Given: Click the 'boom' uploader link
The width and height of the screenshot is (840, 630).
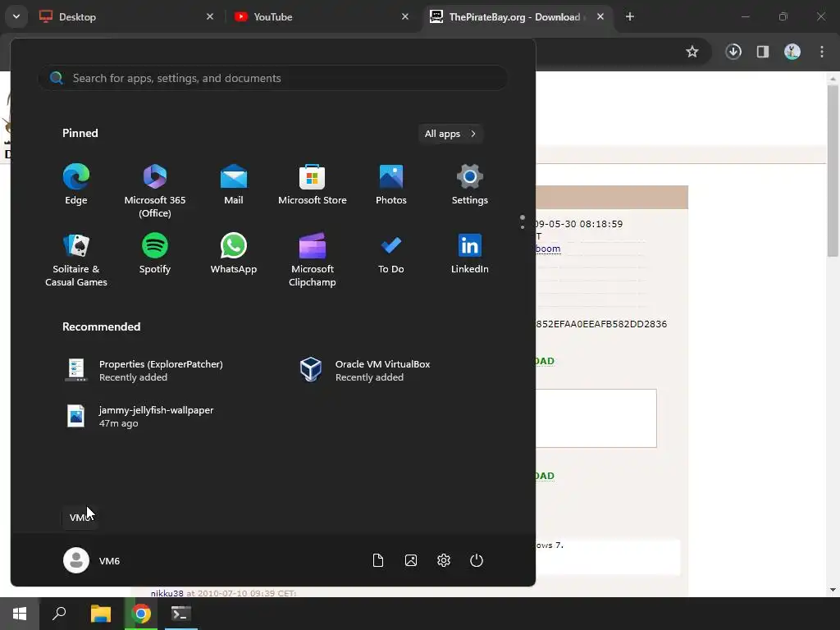Looking at the screenshot, I should (x=548, y=249).
